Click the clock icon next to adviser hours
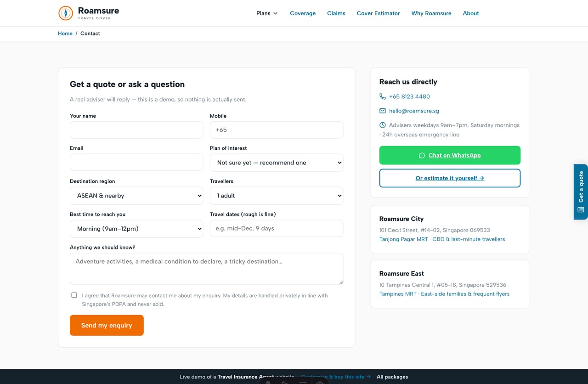588x384 pixels. pos(382,125)
